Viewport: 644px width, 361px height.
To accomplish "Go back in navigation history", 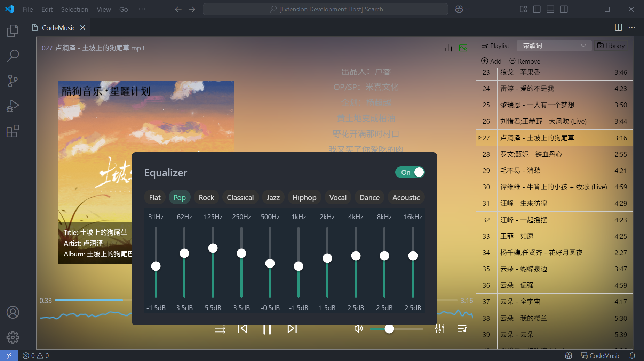I will pyautogui.click(x=178, y=9).
